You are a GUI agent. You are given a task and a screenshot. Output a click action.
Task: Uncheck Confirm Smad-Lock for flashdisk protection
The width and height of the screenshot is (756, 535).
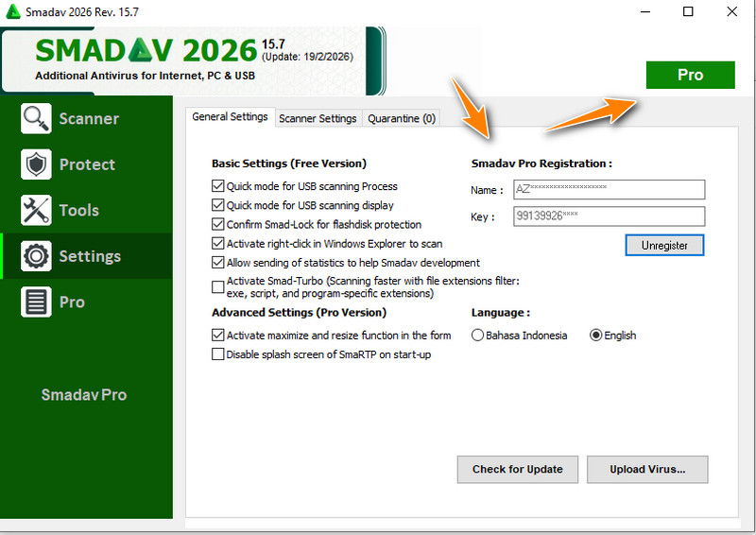(x=218, y=224)
